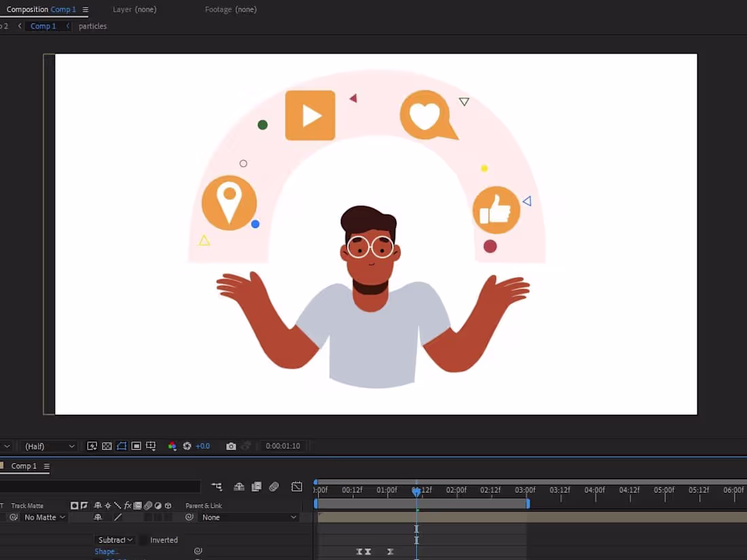This screenshot has height=560, width=747.
Task: Open the No Matte track matte dropdown
Action: click(41, 517)
